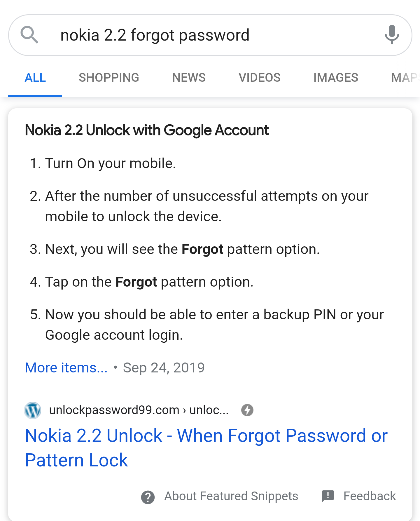Tap the AMP lightning bolt icon
Image resolution: width=420 pixels, height=521 pixels.
tap(247, 410)
